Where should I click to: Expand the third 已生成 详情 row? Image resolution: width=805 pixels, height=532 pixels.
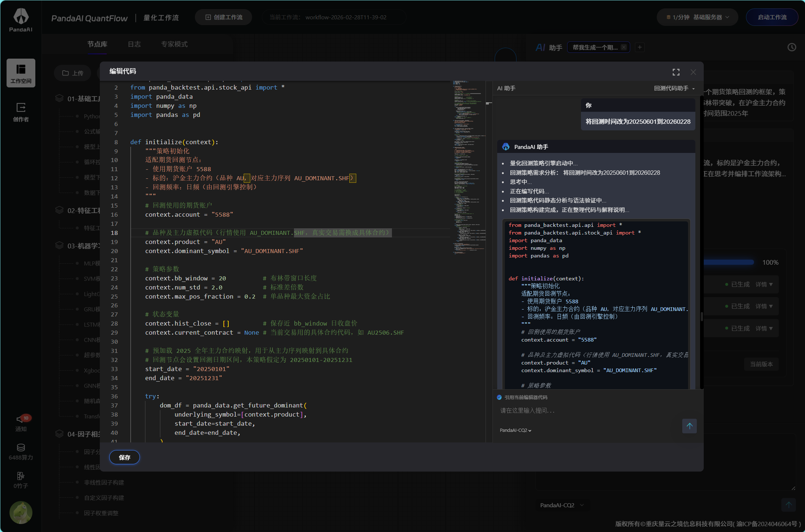point(764,328)
